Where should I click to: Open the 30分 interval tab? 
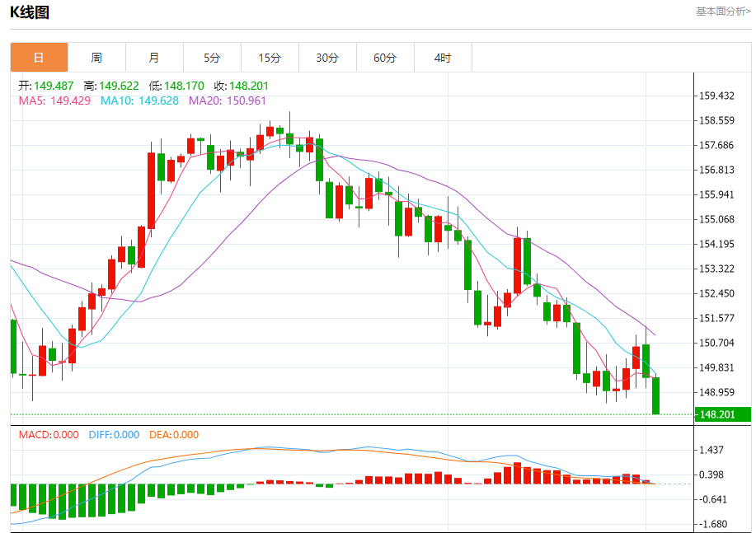(x=327, y=58)
